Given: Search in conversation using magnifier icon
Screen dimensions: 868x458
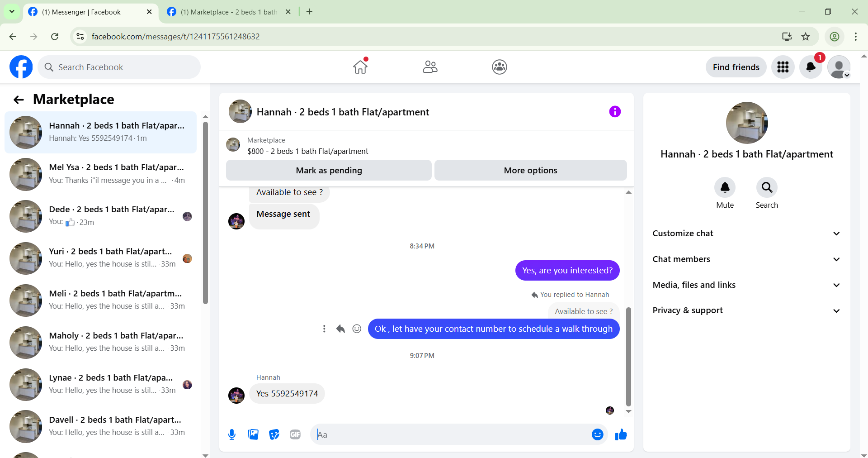Looking at the screenshot, I should pyautogui.click(x=767, y=187).
